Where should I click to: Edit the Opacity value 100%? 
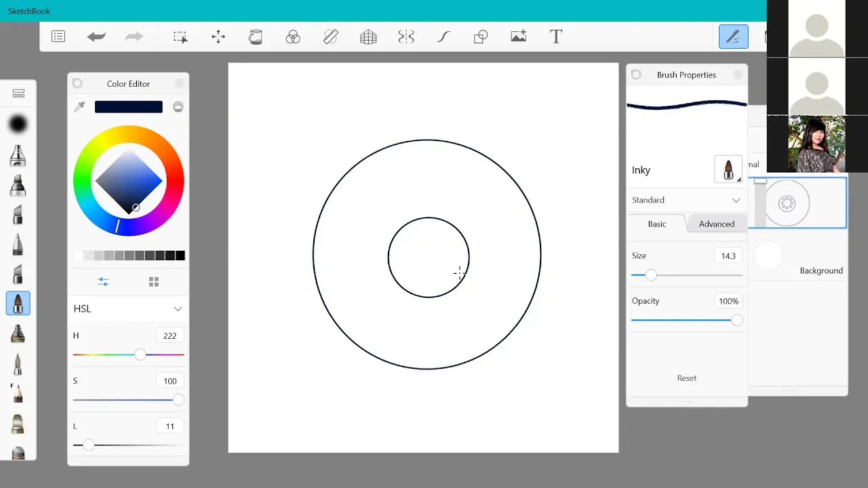(x=728, y=301)
